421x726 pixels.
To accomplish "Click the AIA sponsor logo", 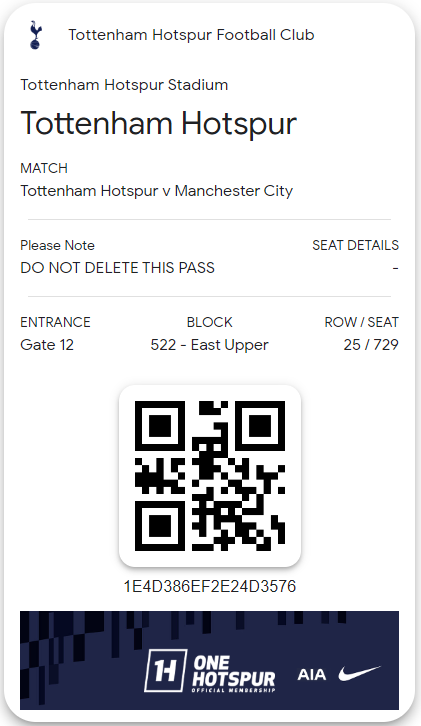I will 312,675.
